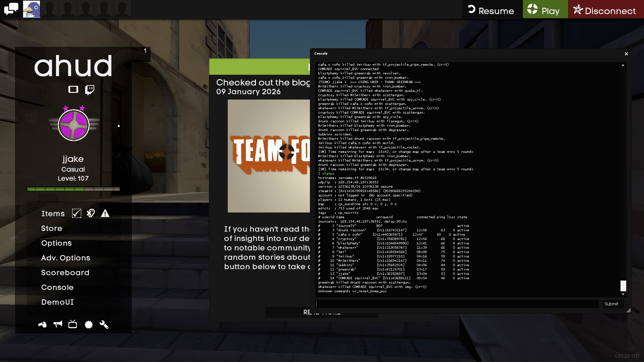
Task: Click the megaphone icon
Action: point(58,324)
